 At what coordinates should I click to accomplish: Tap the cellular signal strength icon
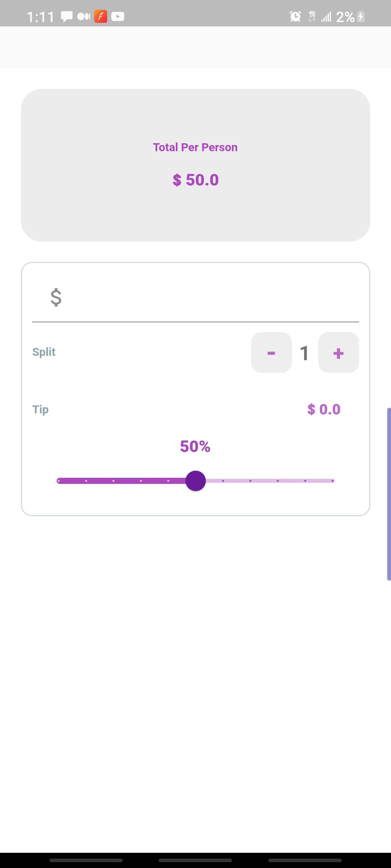(x=326, y=16)
